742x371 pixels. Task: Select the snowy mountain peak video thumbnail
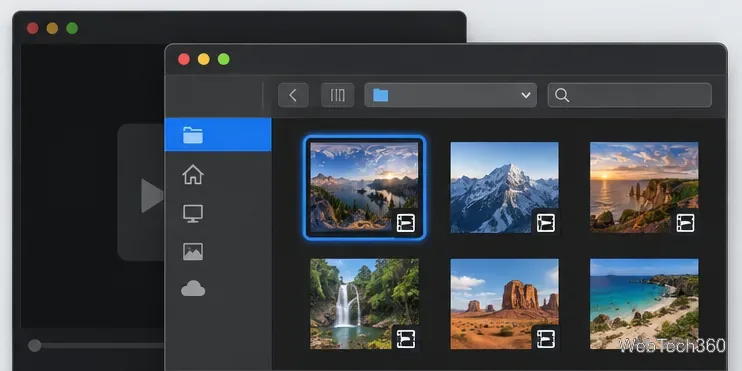504,187
